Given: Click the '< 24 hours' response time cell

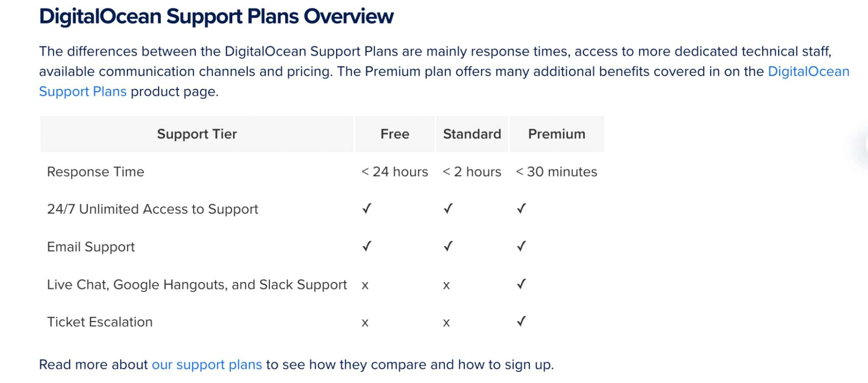Looking at the screenshot, I should pyautogui.click(x=395, y=172).
